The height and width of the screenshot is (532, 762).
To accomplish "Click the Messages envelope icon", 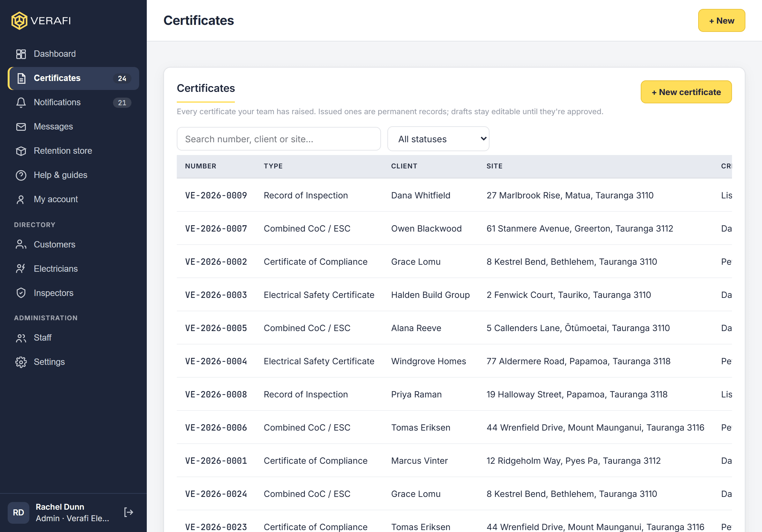I will (21, 127).
